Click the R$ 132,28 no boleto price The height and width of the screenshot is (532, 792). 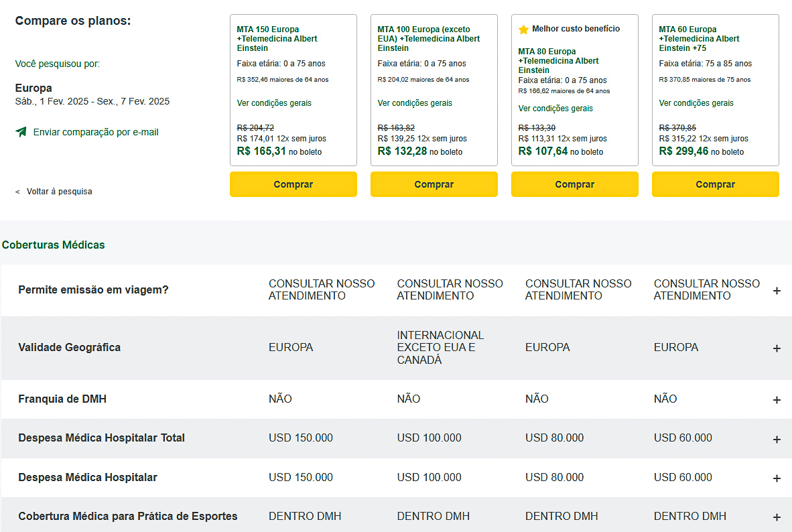click(x=419, y=151)
